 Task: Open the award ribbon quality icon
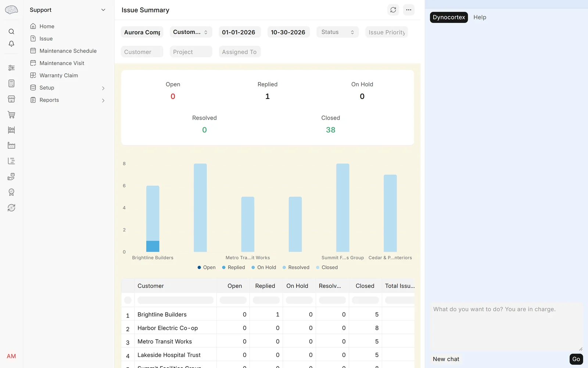11,192
